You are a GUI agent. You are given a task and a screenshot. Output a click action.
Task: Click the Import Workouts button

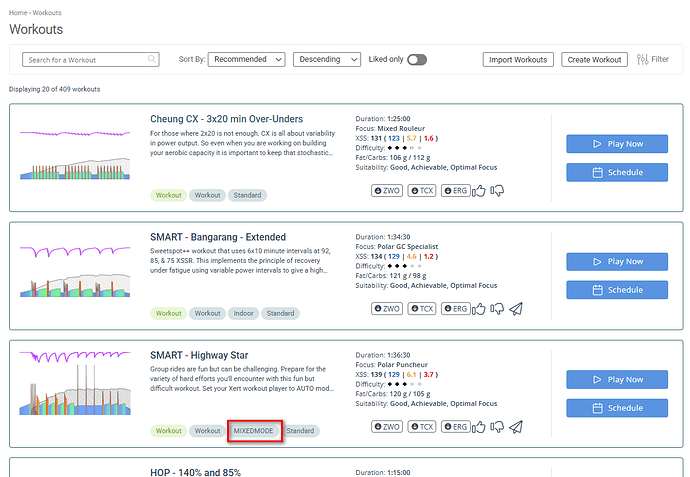click(x=518, y=60)
